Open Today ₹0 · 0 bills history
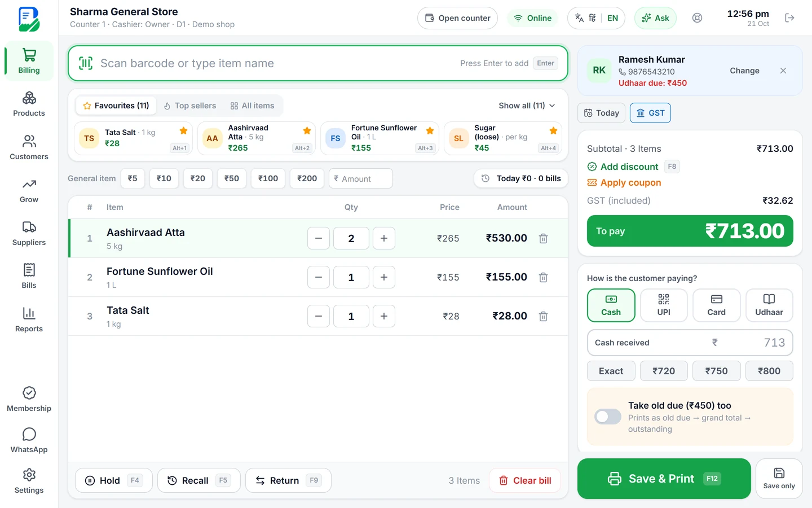The width and height of the screenshot is (812, 508). click(x=521, y=178)
